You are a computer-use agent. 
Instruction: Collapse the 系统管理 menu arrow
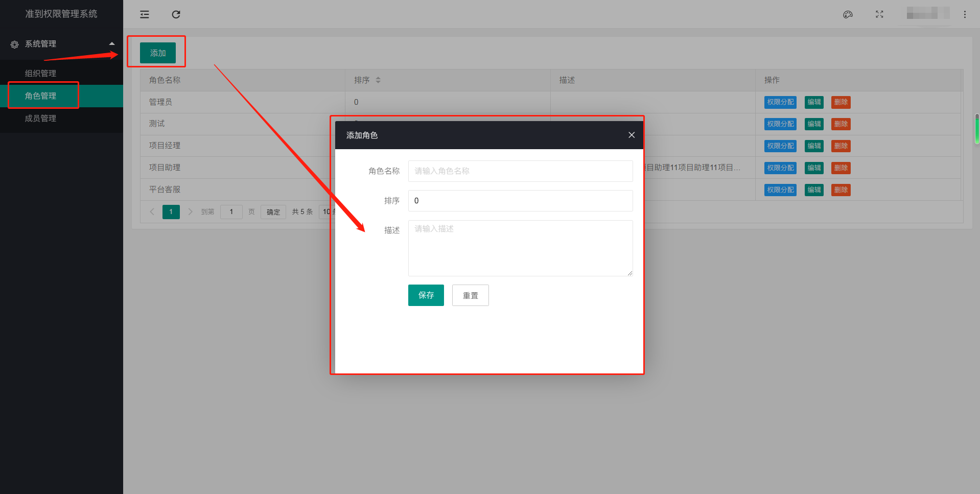click(112, 44)
